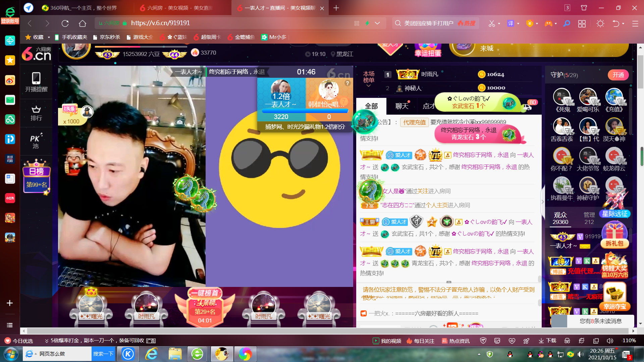
Task: Select the 管理 212 tab
Action: pos(589,218)
